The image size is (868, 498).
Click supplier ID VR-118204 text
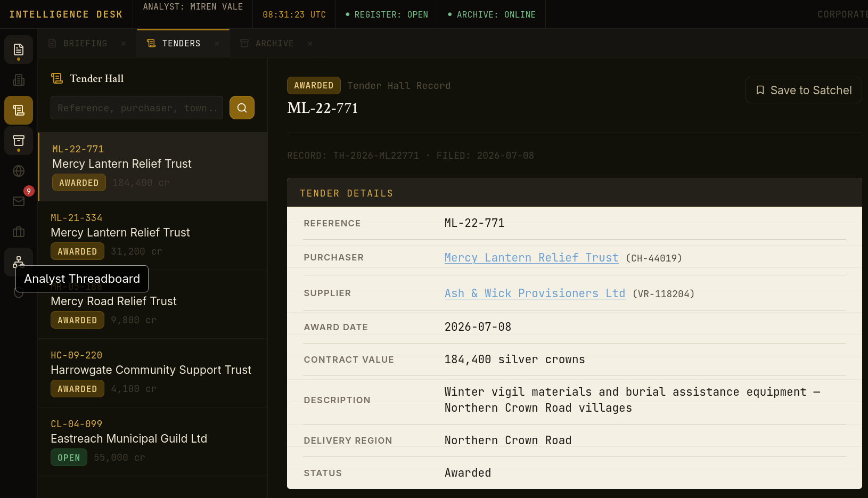click(x=664, y=294)
